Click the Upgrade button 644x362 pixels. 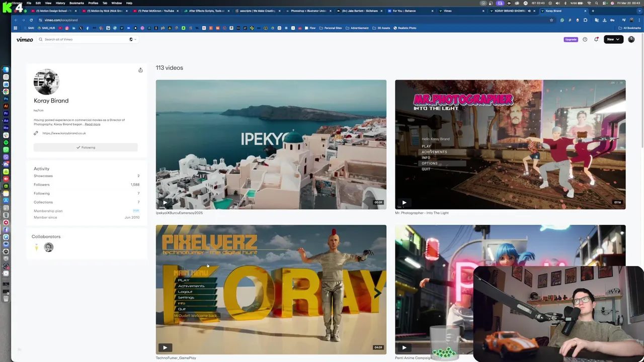pos(571,39)
